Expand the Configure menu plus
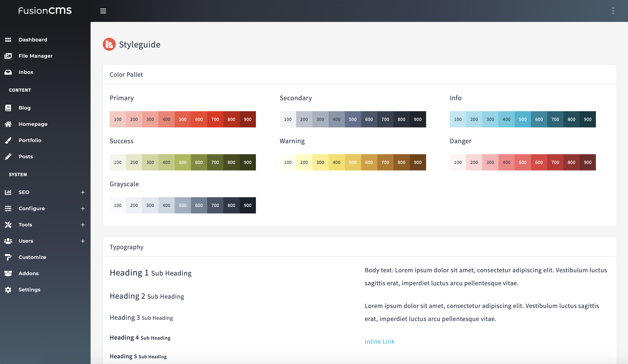628x364 pixels. point(83,208)
